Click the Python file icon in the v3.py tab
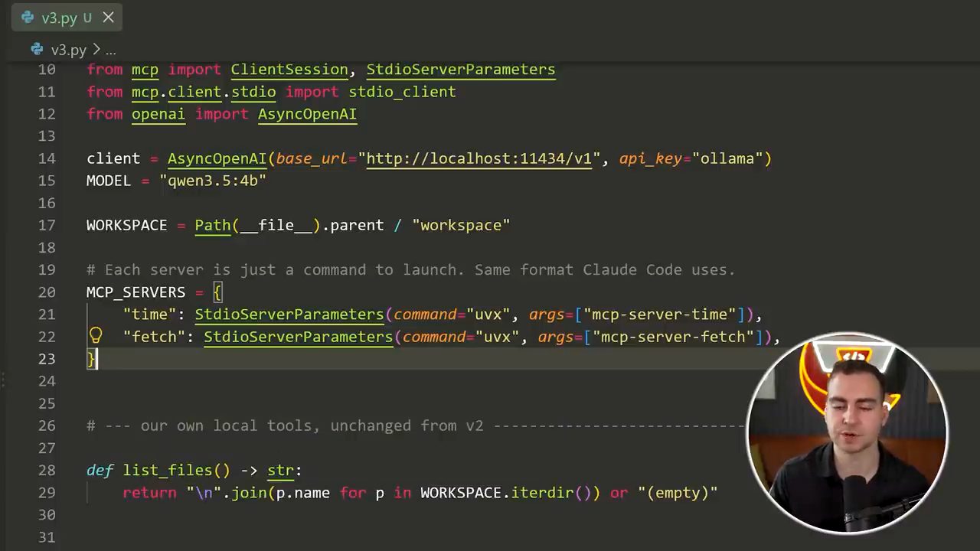Image resolution: width=980 pixels, height=551 pixels. tap(28, 17)
